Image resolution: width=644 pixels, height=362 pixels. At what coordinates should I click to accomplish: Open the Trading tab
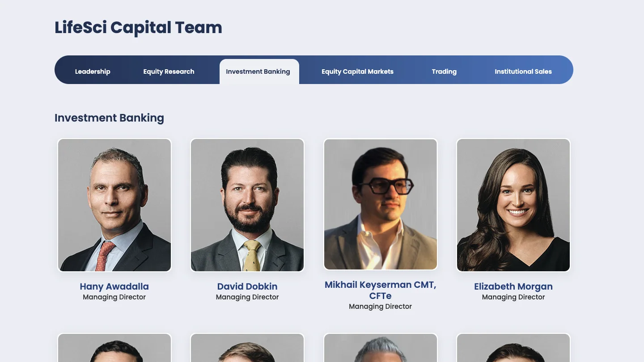(444, 72)
